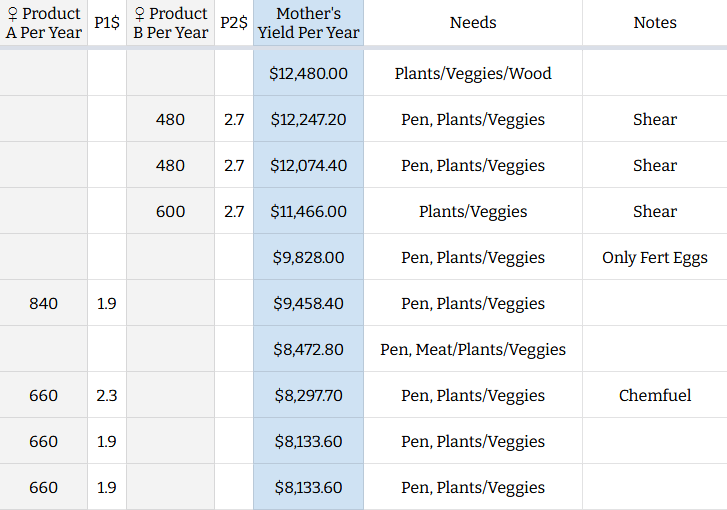Select the $9,458.40 yield cell
This screenshot has height=510, width=727.
point(308,303)
